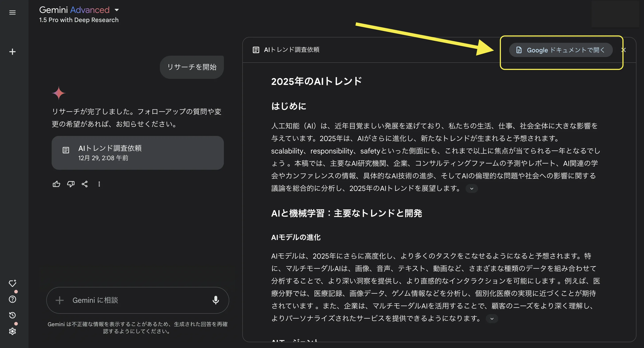Click the thumbs down bad response icon
644x348 pixels.
coord(71,184)
